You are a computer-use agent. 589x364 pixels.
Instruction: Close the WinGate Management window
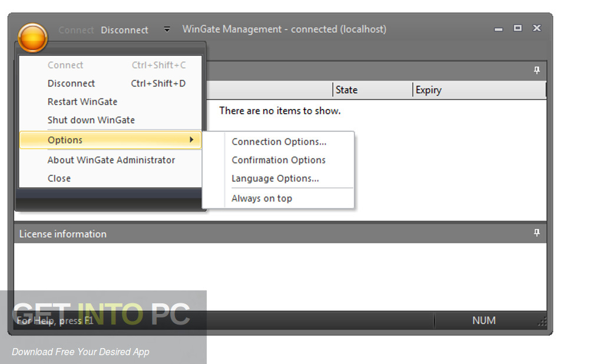537,28
